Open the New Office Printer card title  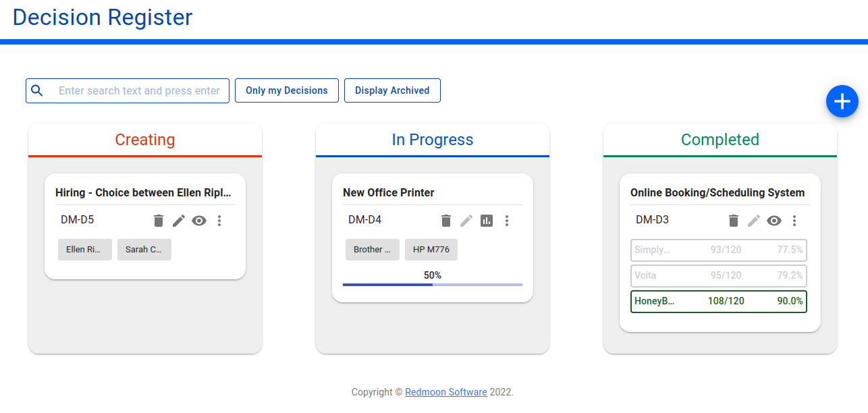[389, 192]
